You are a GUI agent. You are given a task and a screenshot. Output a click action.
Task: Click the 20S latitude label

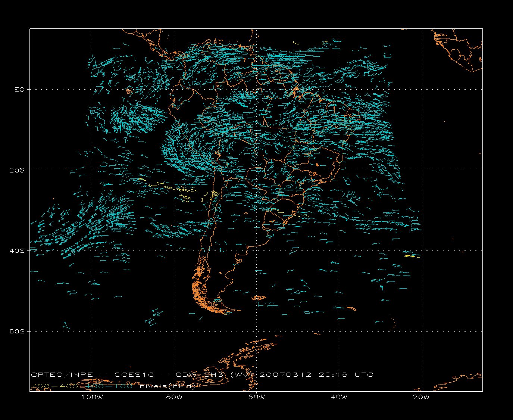pos(17,170)
